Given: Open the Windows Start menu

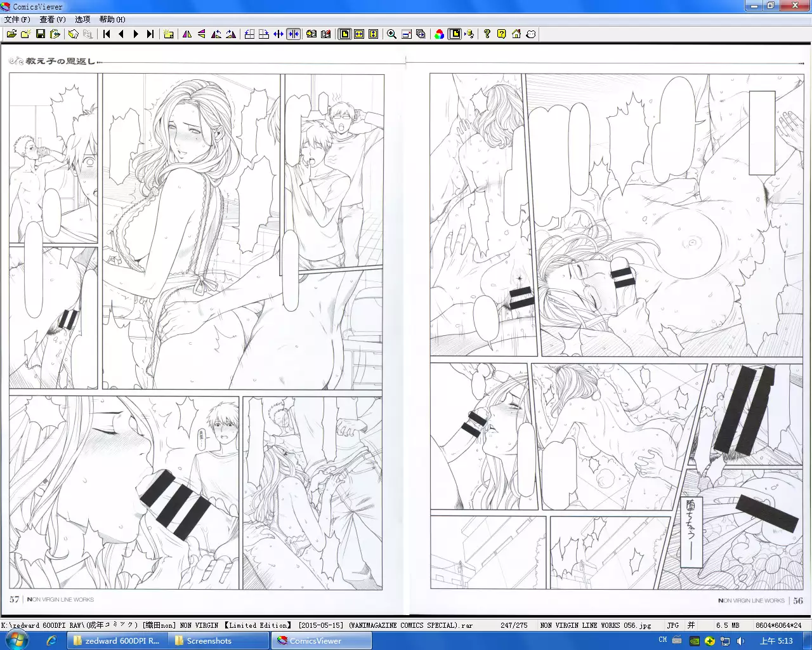Looking at the screenshot, I should click(17, 640).
